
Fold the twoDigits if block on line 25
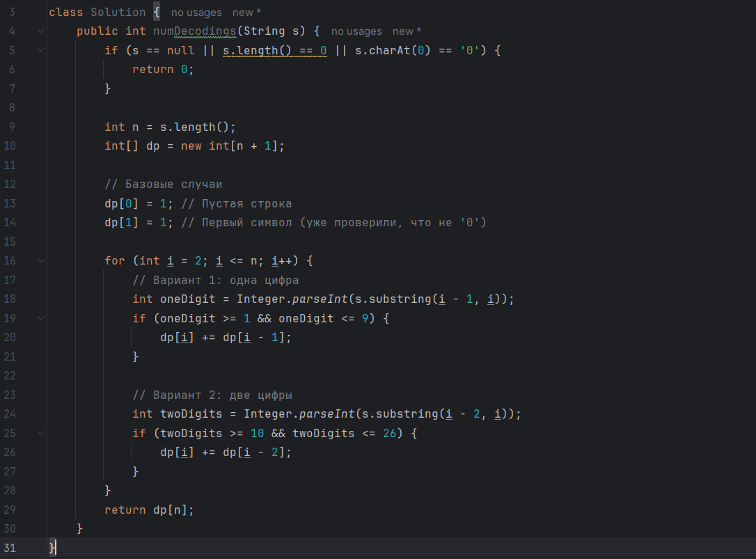pos(41,433)
